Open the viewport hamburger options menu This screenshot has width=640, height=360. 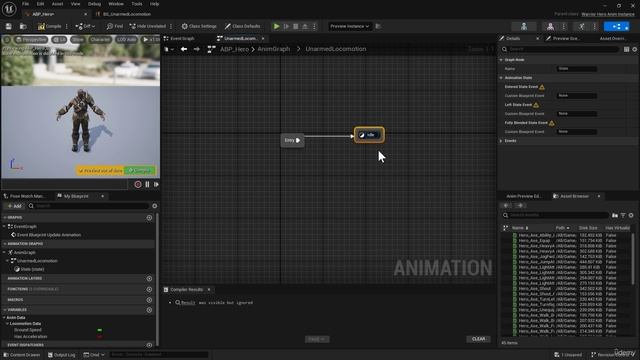click(7, 40)
